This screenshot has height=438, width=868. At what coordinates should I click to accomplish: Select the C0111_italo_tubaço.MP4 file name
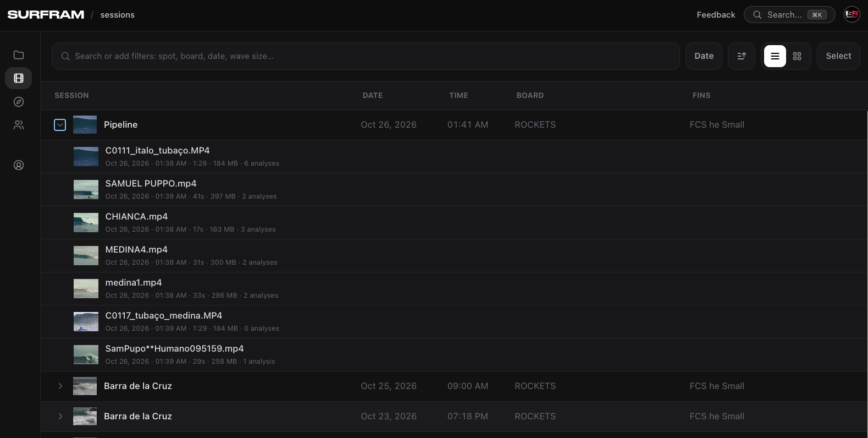[x=157, y=151]
